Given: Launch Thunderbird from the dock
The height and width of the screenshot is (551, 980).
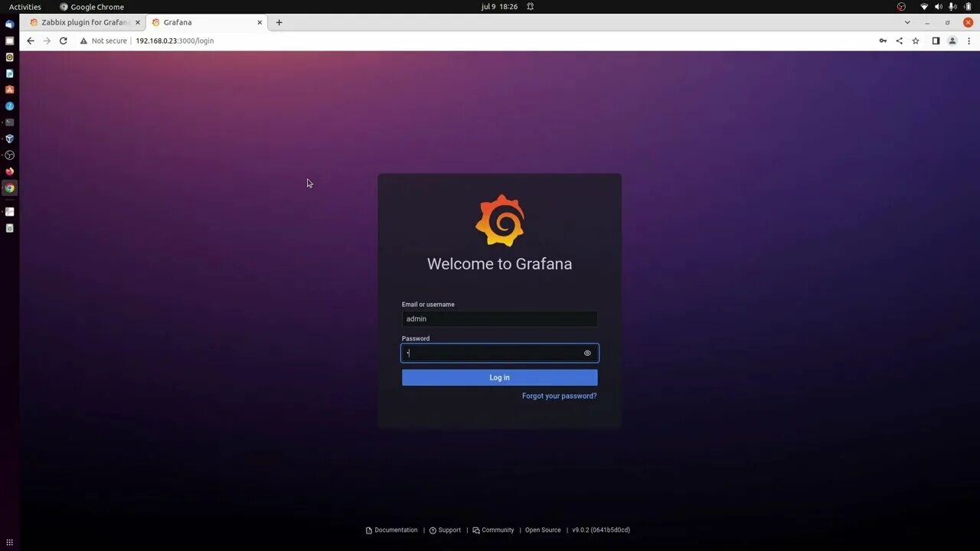Looking at the screenshot, I should point(10,24).
